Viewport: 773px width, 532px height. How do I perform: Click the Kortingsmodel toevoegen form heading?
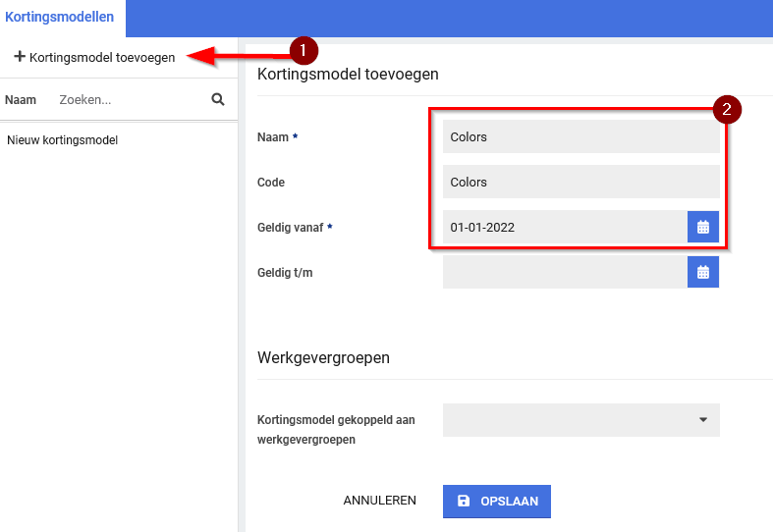348,74
